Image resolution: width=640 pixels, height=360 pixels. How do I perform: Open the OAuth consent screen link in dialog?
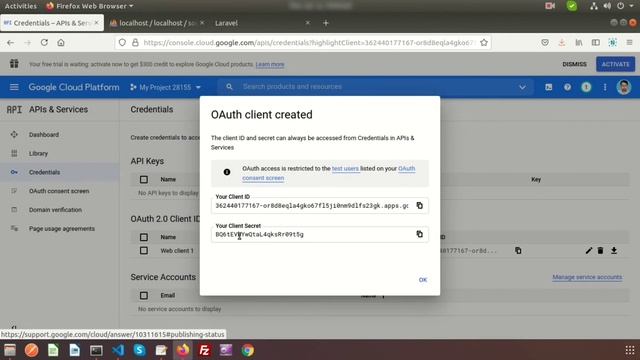329,173
